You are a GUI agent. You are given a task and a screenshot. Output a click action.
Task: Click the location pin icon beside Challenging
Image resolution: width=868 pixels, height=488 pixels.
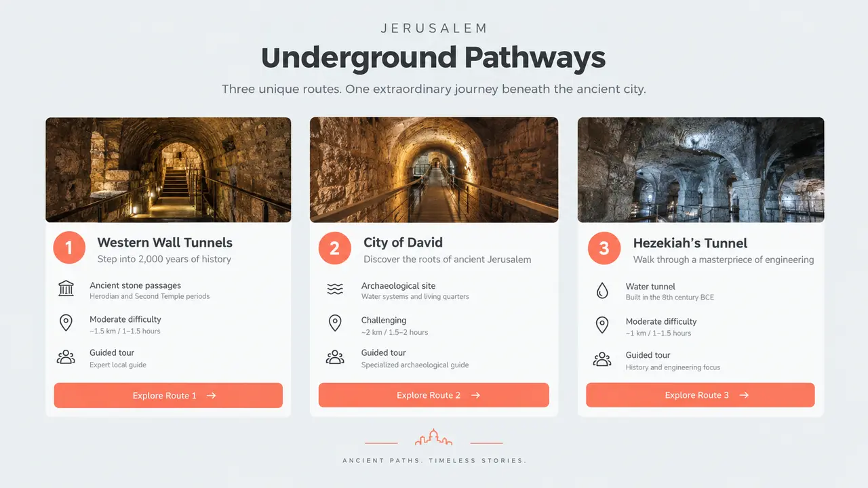335,323
